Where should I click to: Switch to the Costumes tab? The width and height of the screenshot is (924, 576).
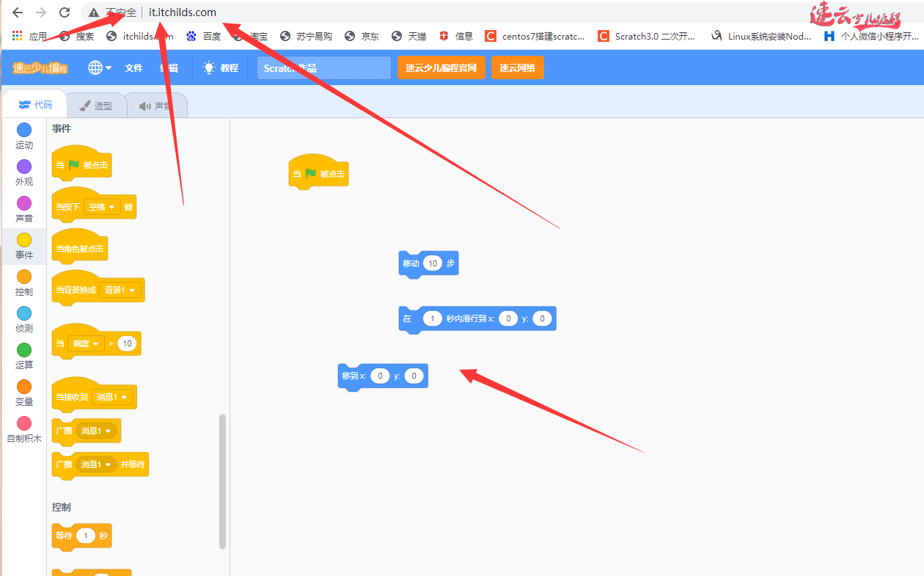tap(96, 106)
